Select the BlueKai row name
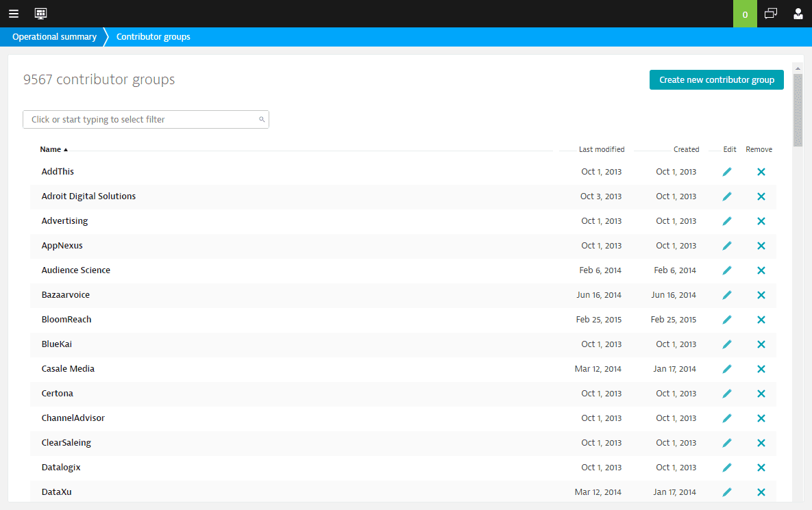Viewport: 812px width, 510px height. [56, 344]
